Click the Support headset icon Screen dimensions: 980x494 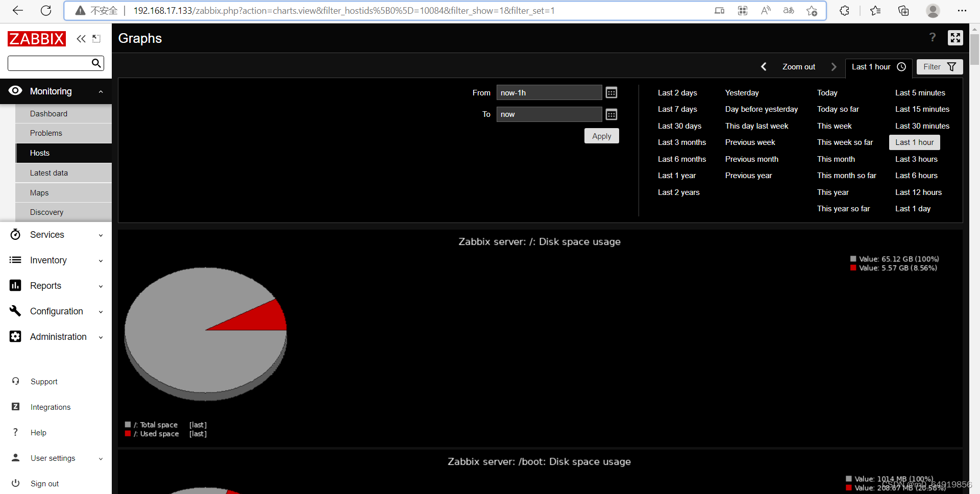[x=15, y=381]
